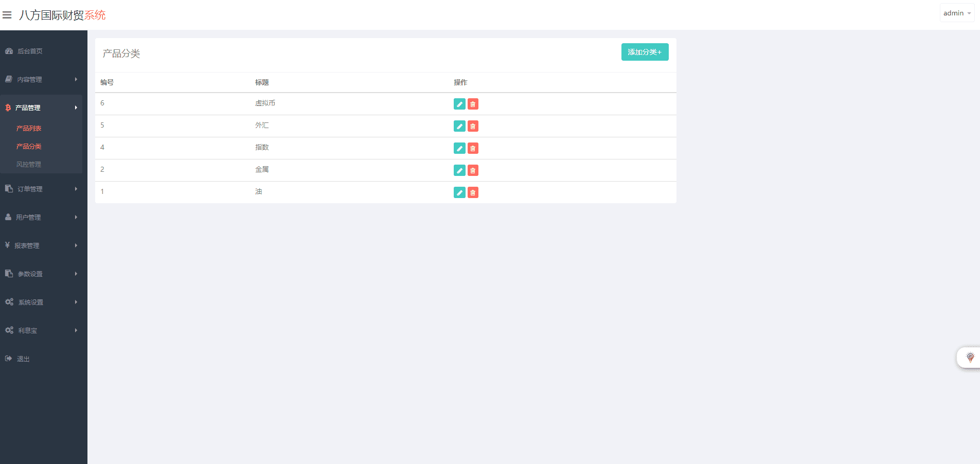Expand the 订单管理 sidebar menu

(x=41, y=189)
